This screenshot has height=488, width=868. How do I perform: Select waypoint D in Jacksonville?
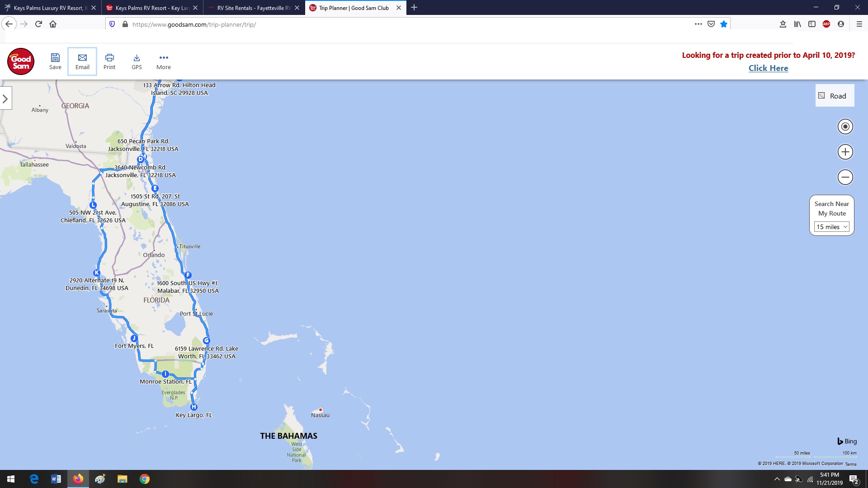141,159
